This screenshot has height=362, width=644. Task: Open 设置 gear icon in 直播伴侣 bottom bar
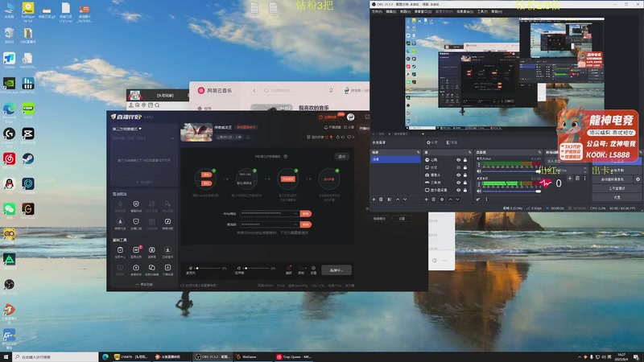[x=313, y=268]
